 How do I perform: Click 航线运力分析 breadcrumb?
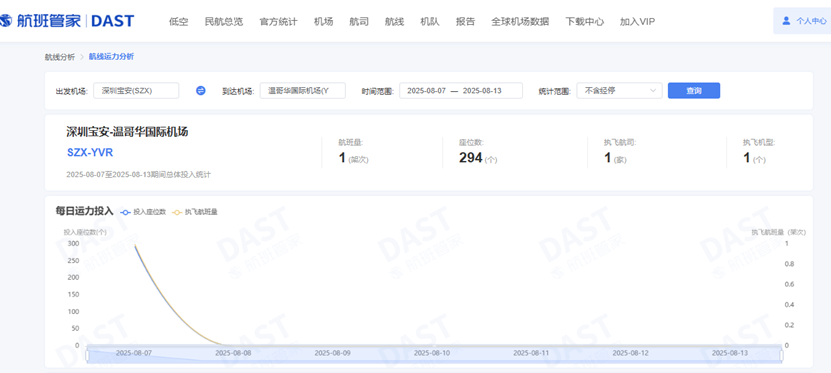click(111, 56)
